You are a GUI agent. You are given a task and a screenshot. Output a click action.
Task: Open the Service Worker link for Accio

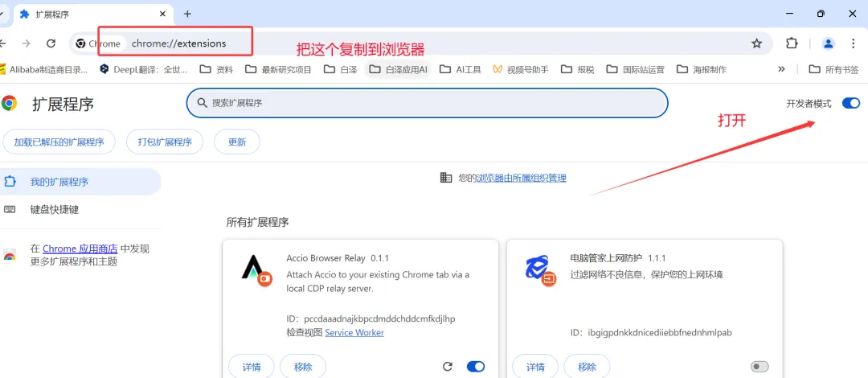[x=354, y=332]
